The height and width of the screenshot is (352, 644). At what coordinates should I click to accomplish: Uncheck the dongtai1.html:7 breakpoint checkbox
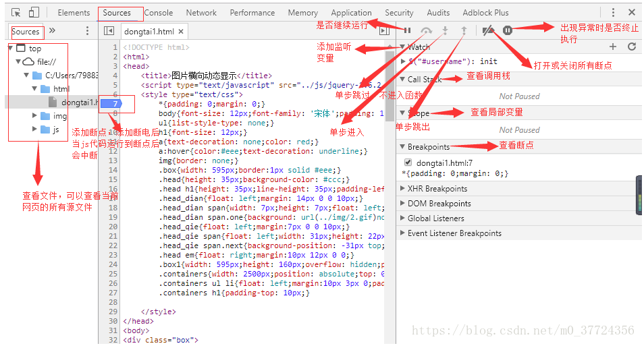(408, 163)
